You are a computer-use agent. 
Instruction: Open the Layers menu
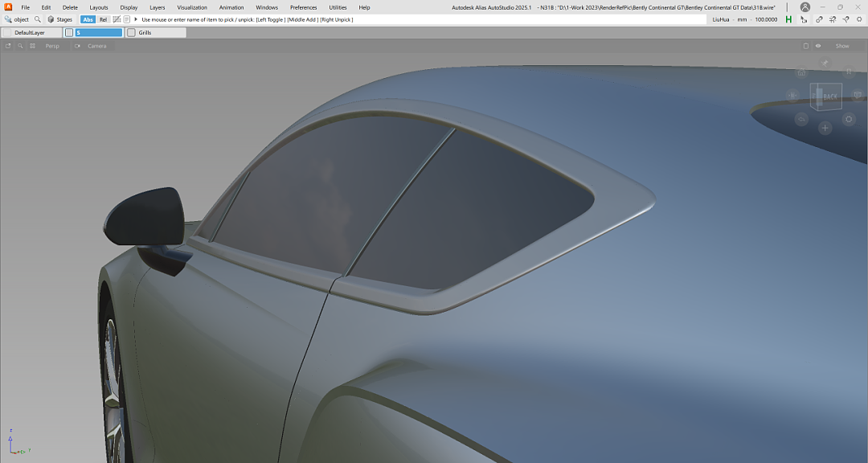[x=158, y=7]
